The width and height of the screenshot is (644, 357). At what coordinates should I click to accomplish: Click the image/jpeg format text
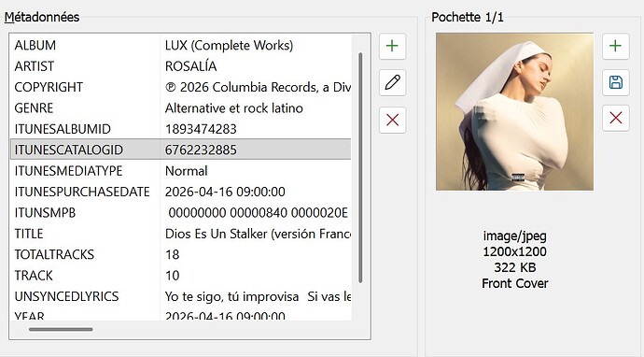514,236
